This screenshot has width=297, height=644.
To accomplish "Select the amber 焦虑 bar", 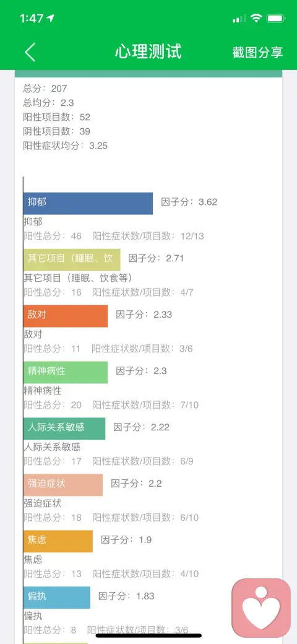I will [58, 541].
